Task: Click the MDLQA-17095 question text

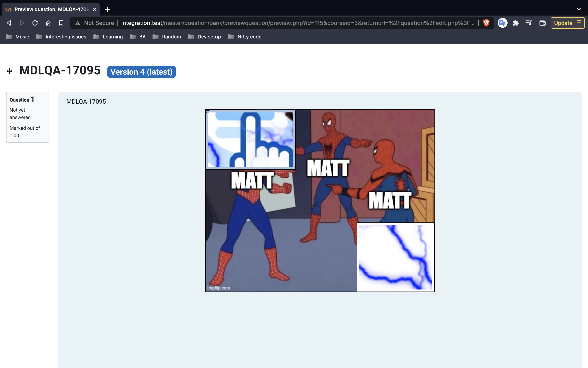Action: point(86,101)
